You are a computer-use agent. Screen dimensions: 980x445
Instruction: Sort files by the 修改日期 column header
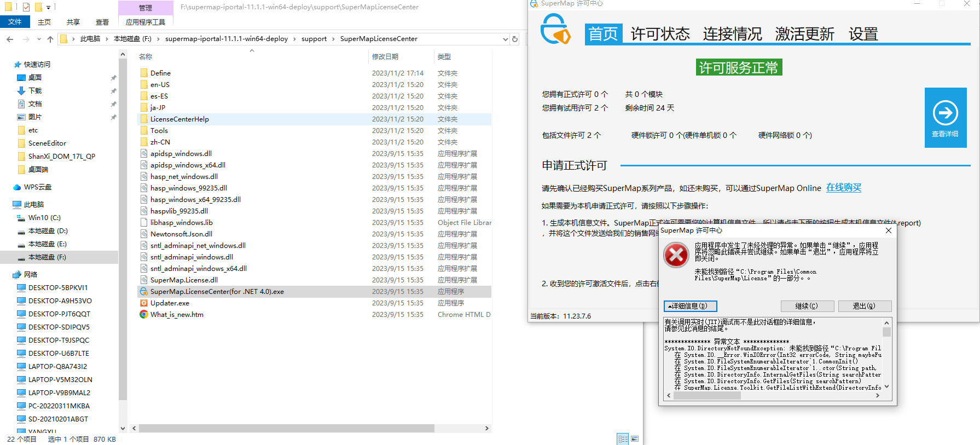(385, 56)
